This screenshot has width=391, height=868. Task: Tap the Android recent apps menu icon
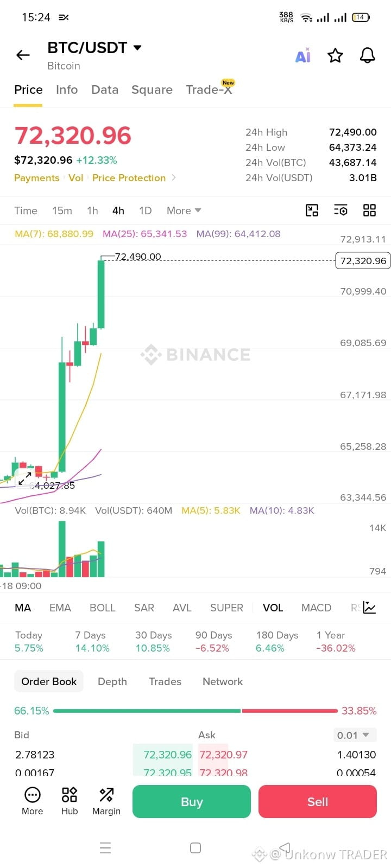105,848
